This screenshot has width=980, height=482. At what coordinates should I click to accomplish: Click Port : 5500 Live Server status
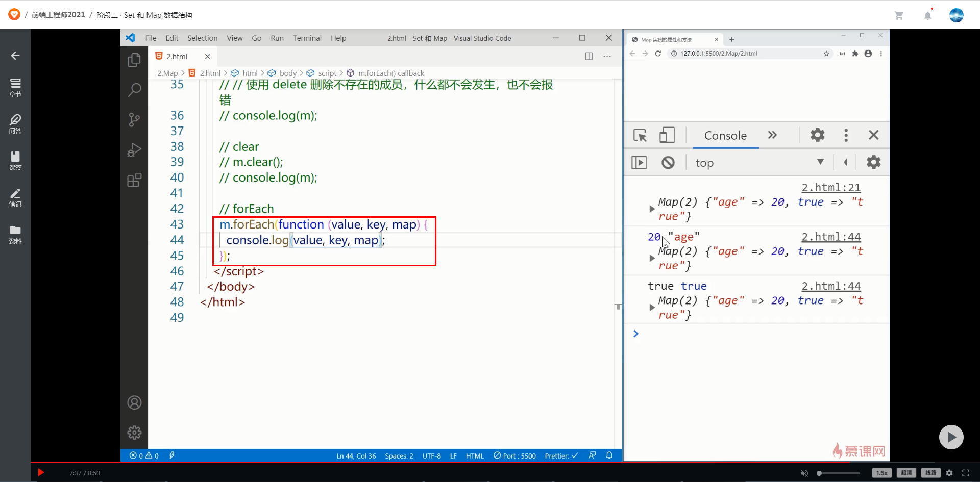(x=514, y=455)
